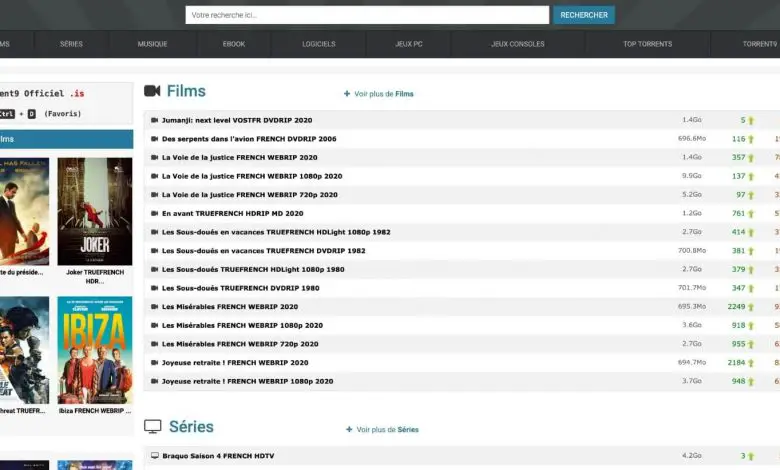This screenshot has width=780, height=470.
Task: Open Jumanji: next level VOSTFR DVDRIP 2020
Action: [237, 120]
